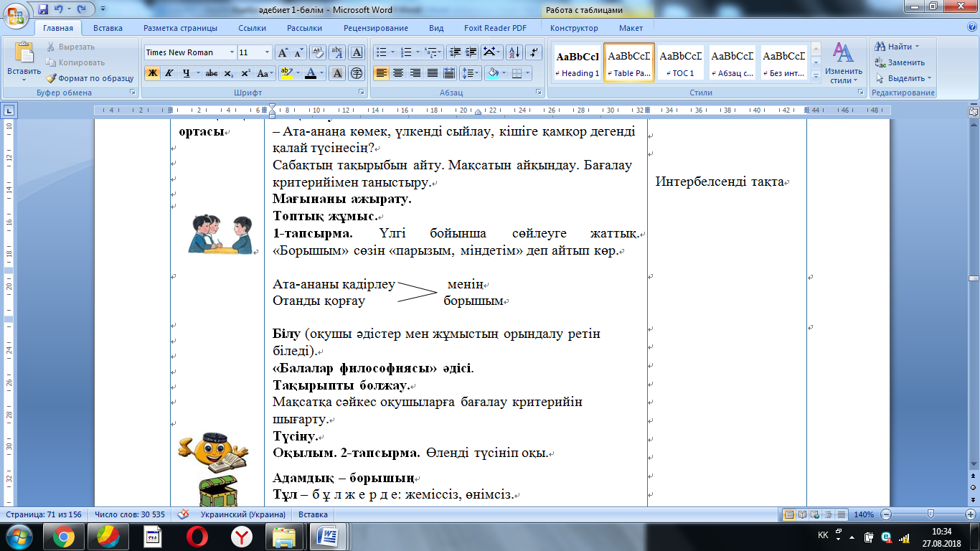Open the Рецензирование tab
The height and width of the screenshot is (551, 980).
(x=375, y=28)
